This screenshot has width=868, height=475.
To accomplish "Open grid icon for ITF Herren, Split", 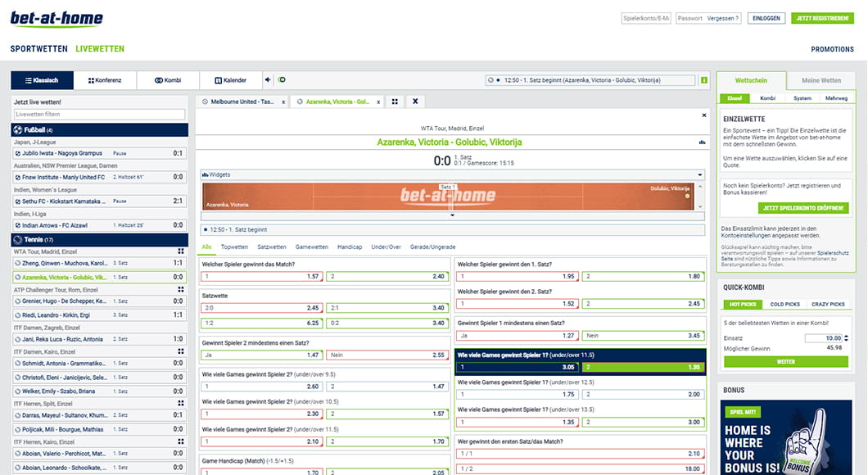I will [x=180, y=404].
